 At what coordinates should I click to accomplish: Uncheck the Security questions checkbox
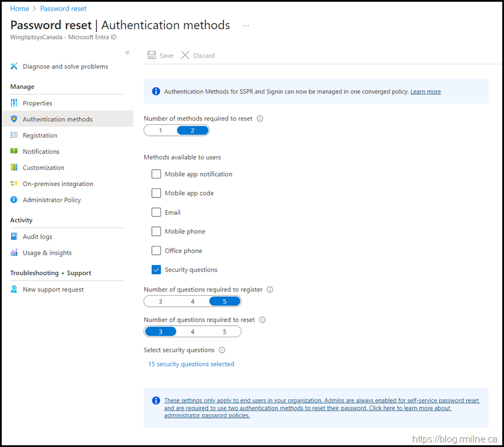[x=156, y=270]
